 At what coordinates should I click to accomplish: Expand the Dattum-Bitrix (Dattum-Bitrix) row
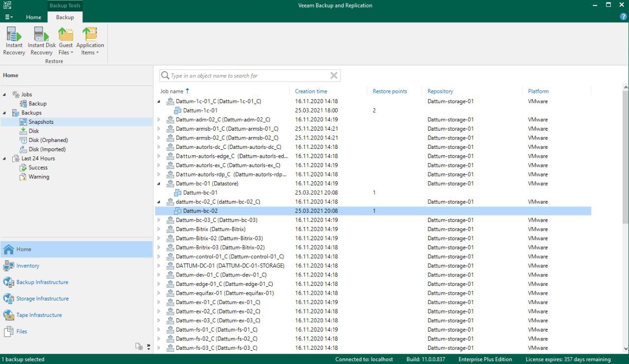[159, 229]
